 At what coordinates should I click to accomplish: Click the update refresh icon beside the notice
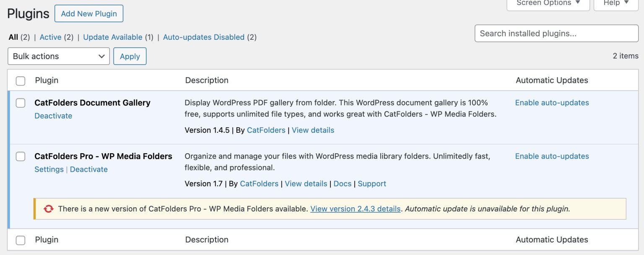tap(49, 209)
